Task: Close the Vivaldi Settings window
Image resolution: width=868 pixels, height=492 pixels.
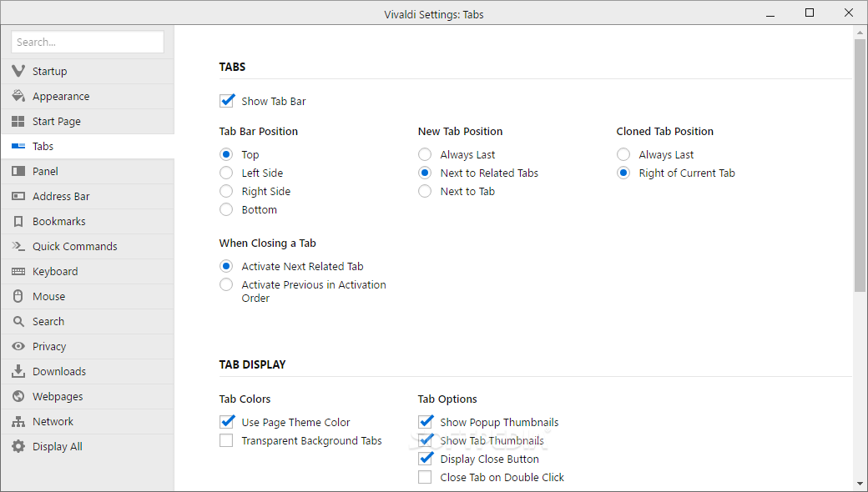Action: [x=848, y=13]
